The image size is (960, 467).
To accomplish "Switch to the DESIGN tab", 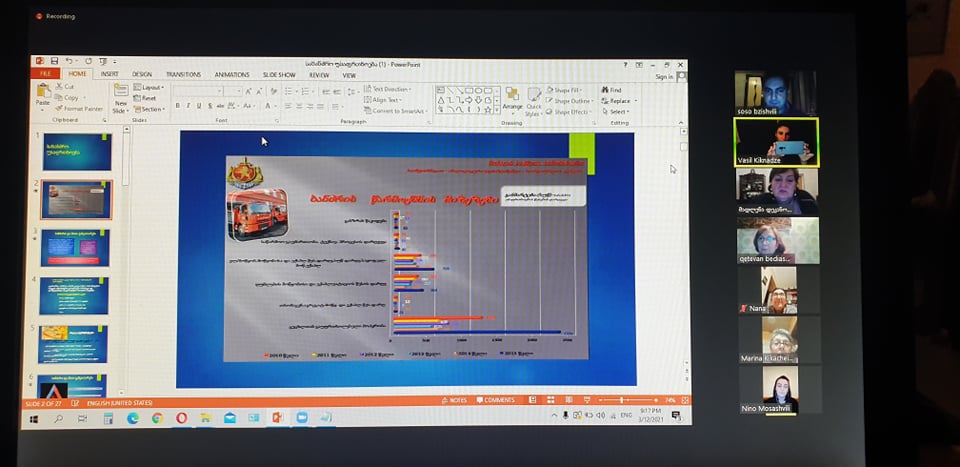I will (142, 74).
